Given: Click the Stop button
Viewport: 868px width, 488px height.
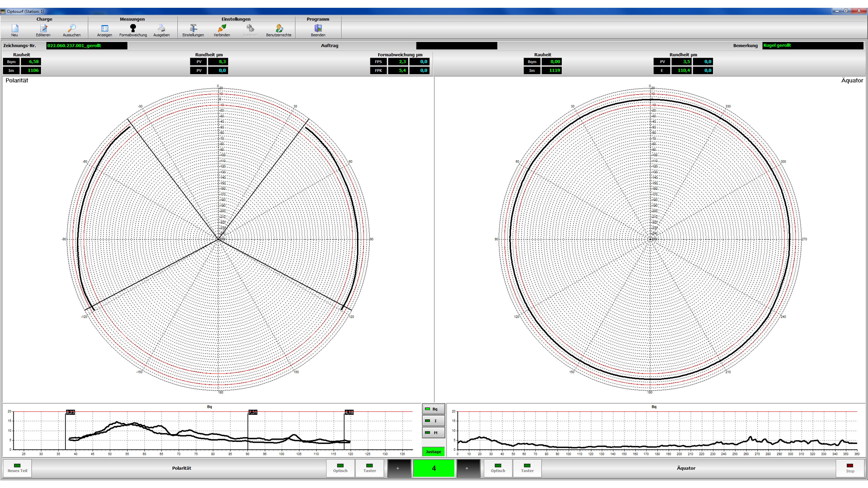Looking at the screenshot, I should (850, 468).
